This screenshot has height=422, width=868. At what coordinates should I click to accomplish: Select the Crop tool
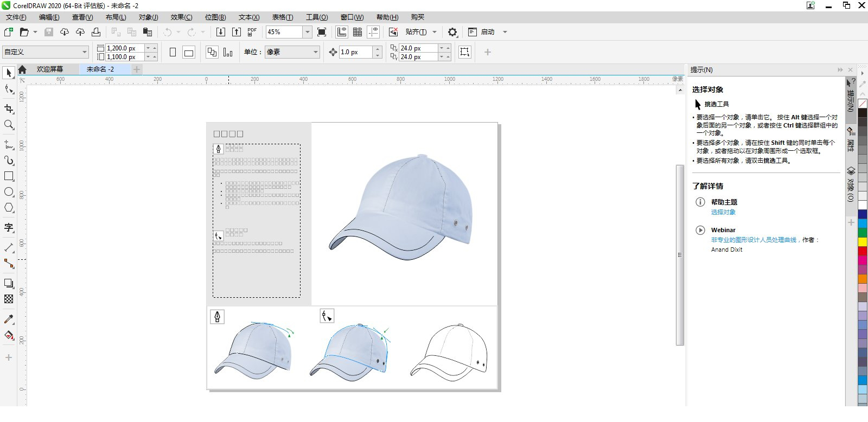click(x=9, y=108)
